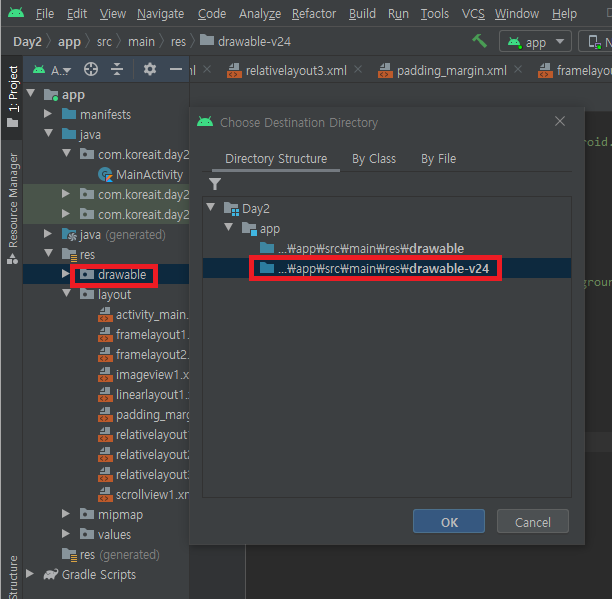Open the Navigate menu

160,14
